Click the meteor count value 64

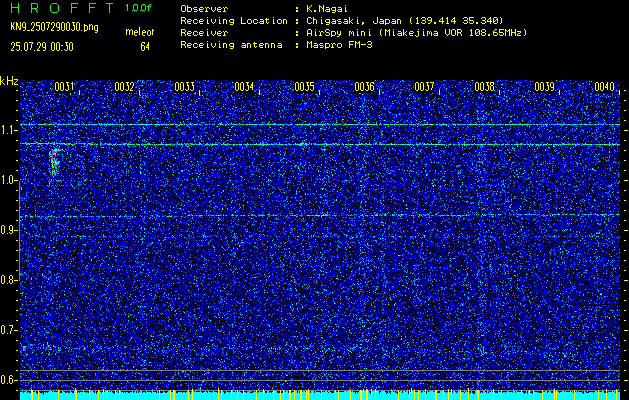click(145, 47)
